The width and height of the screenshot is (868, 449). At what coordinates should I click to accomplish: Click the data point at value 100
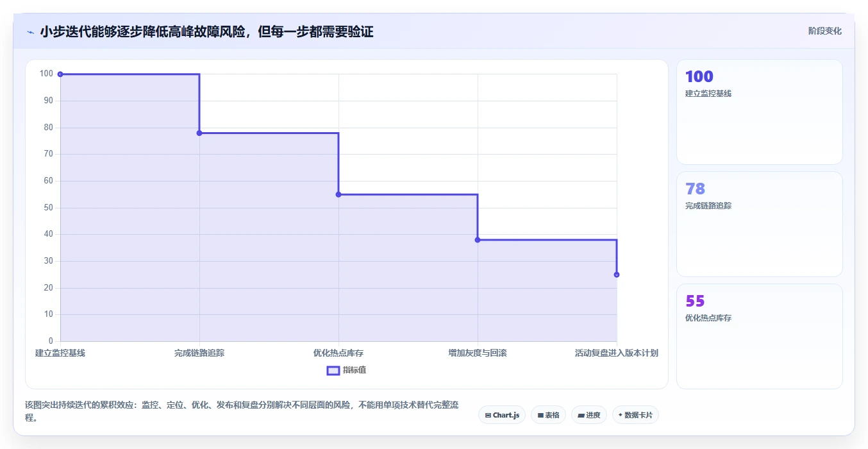point(60,74)
